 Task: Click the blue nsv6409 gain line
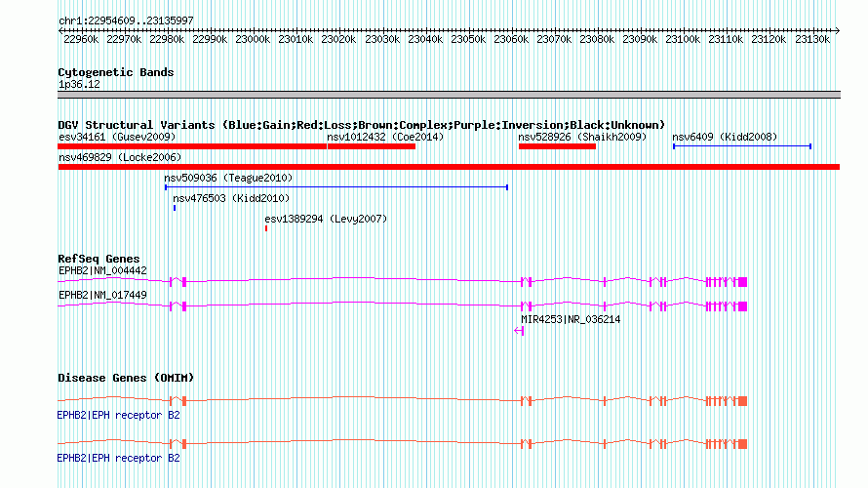pos(742,146)
